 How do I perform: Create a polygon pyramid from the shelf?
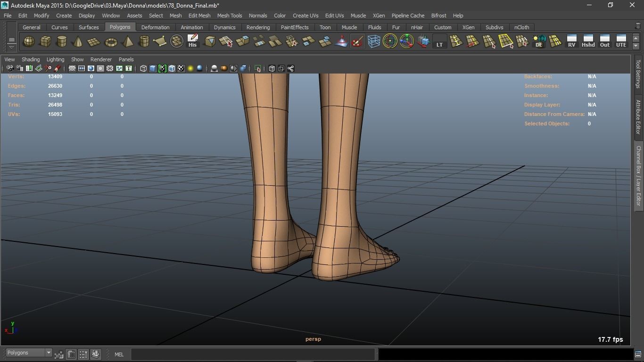[127, 41]
